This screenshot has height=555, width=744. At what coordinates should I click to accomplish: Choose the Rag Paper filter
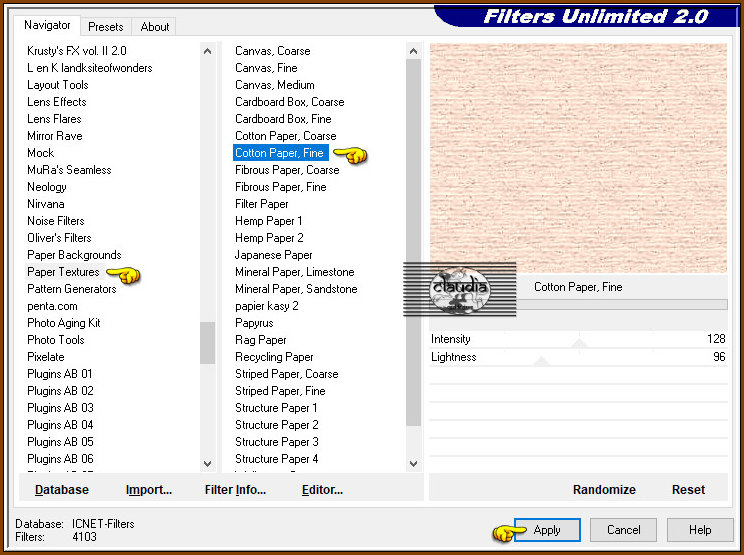(261, 340)
